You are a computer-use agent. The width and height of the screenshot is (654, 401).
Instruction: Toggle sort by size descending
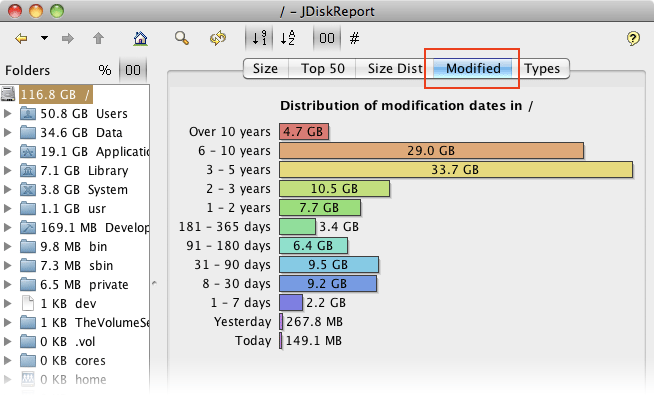[259, 38]
